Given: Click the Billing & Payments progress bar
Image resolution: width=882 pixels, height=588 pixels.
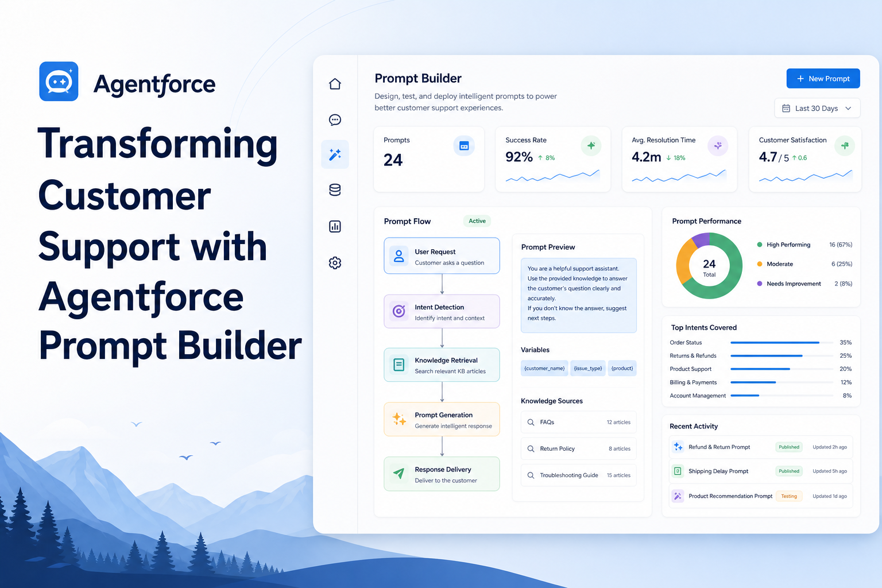Looking at the screenshot, I should 782,382.
